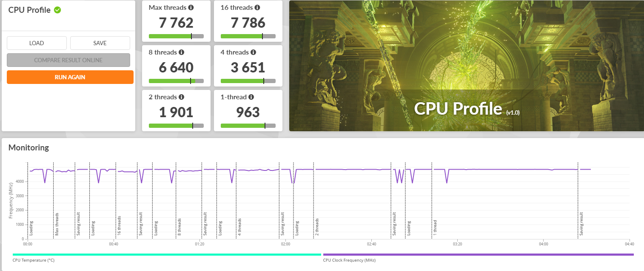Start benchmark with RUN AGAIN

[x=70, y=77]
